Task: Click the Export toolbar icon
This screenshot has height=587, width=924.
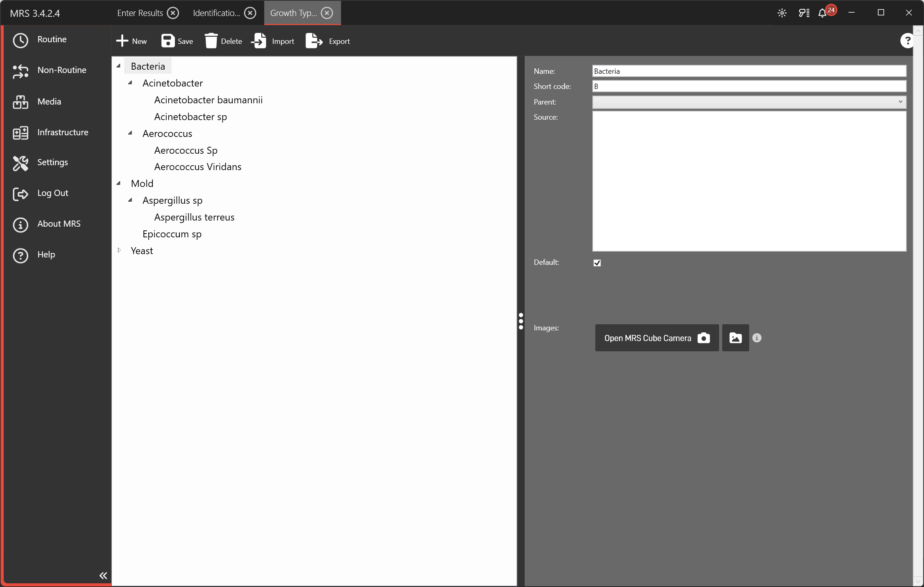Action: tap(314, 41)
